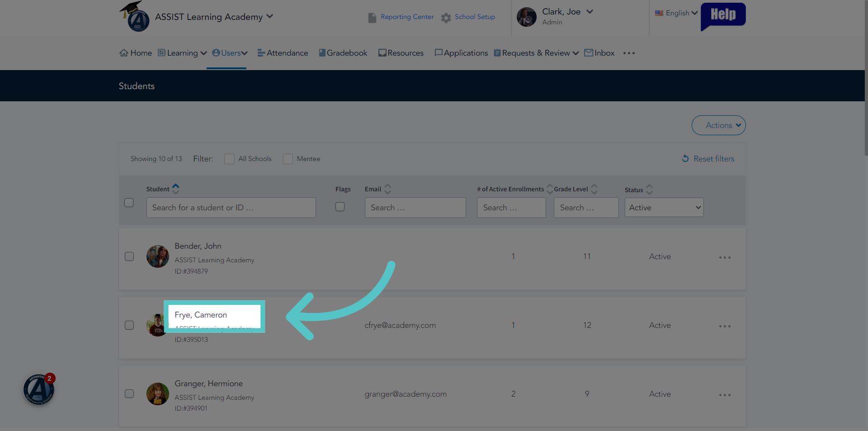Tick the Mentee filter checkbox
The height and width of the screenshot is (431, 868).
click(288, 159)
